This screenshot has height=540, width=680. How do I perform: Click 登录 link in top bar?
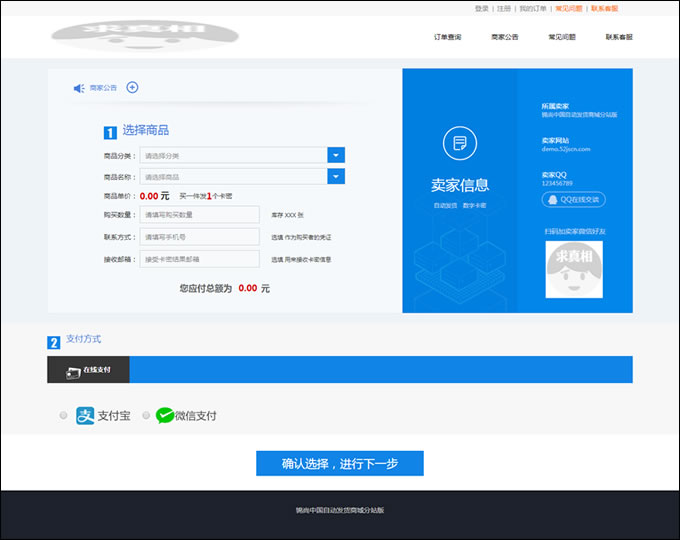pos(481,8)
